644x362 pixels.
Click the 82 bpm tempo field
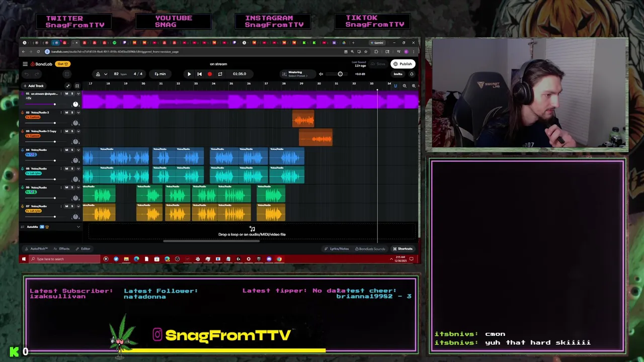[x=120, y=74]
